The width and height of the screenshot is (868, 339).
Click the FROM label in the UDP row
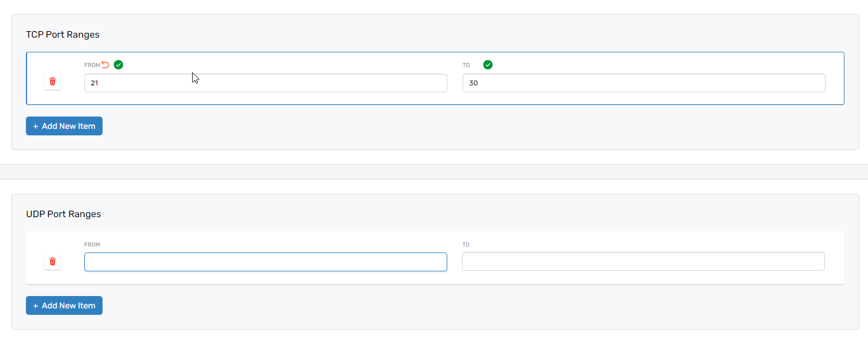point(92,245)
